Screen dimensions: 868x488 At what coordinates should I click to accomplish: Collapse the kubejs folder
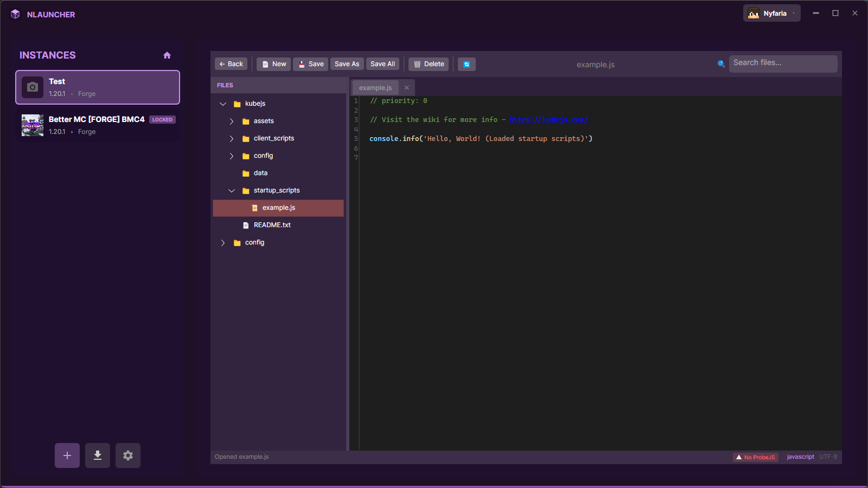pos(223,103)
